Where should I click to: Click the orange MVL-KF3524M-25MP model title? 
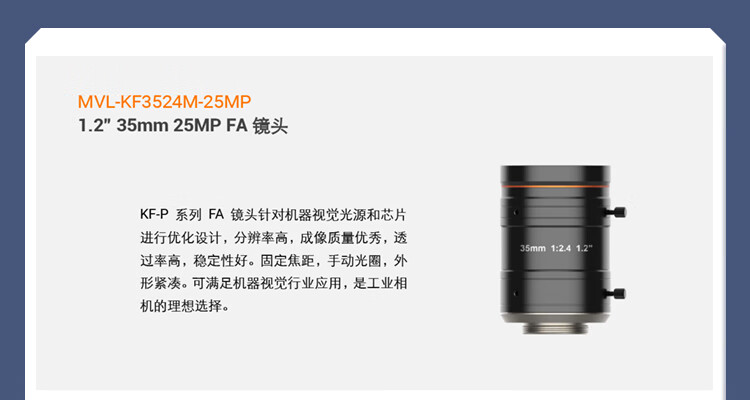[x=164, y=102]
